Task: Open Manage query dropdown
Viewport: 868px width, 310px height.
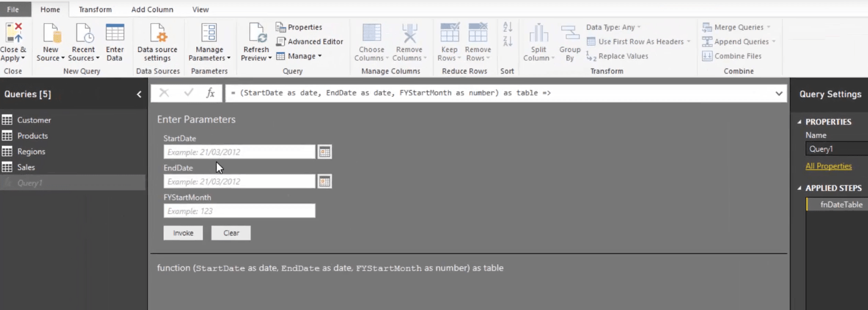Action: [x=298, y=56]
